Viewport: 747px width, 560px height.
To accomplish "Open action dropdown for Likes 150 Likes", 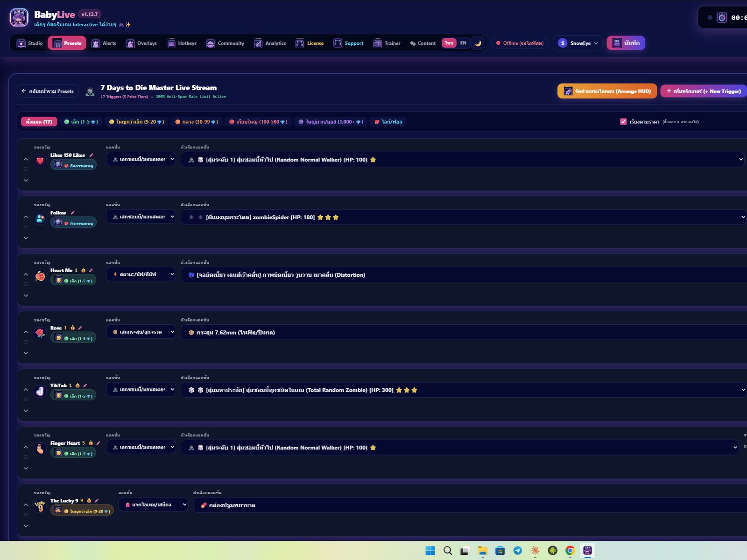I will coord(141,159).
